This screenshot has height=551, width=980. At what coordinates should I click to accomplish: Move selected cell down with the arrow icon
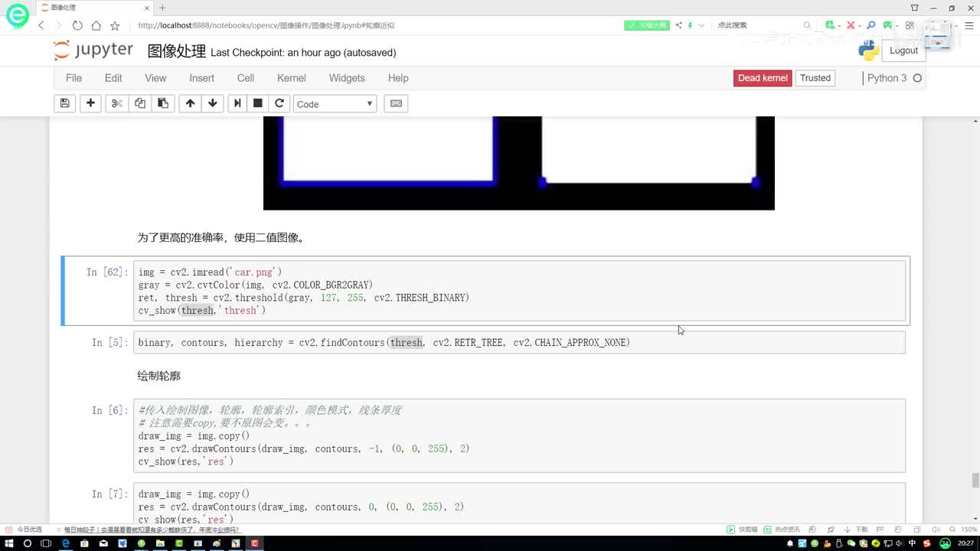(x=213, y=103)
